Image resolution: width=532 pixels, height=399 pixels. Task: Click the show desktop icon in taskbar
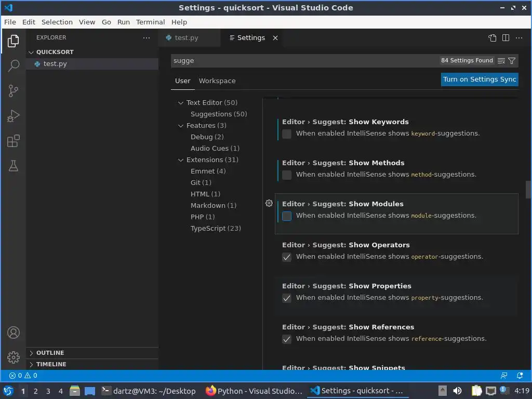[x=90, y=391]
